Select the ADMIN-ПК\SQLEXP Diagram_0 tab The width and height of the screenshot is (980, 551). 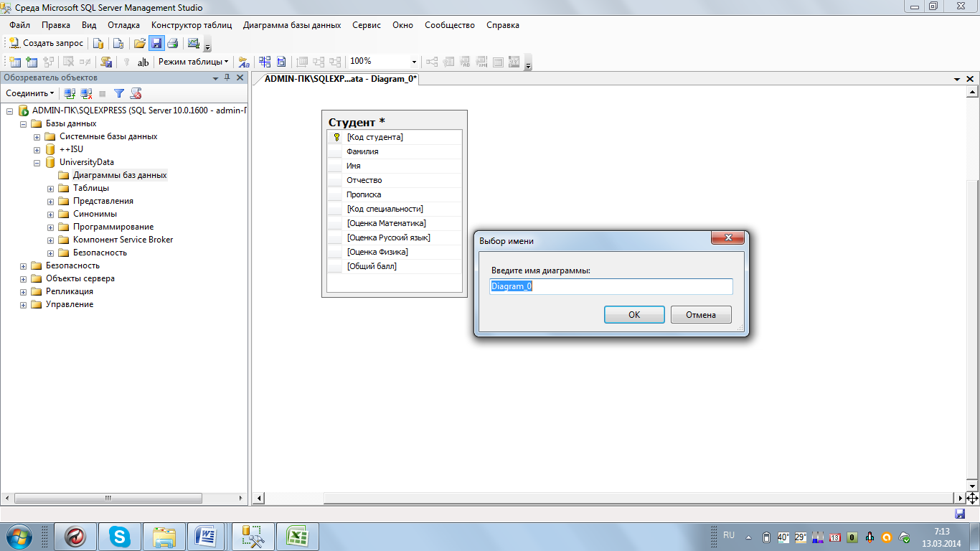(x=340, y=79)
